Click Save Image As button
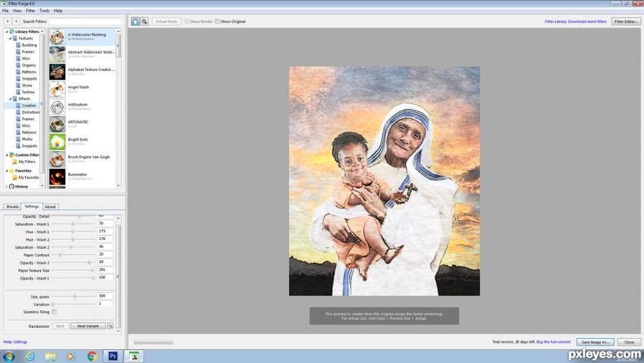 pyautogui.click(x=595, y=342)
